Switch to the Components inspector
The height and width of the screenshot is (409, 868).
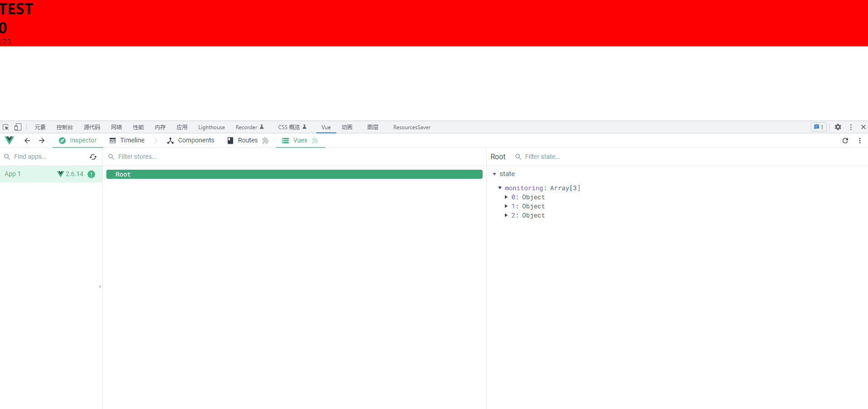(190, 141)
